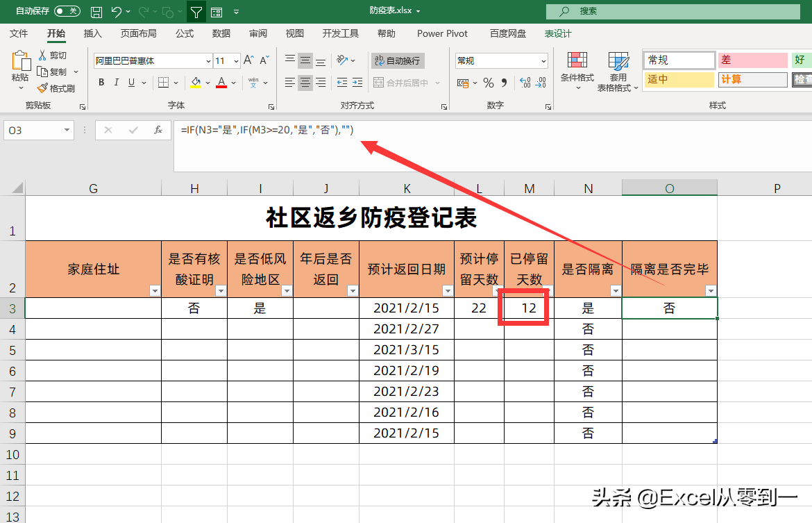Open the Power Pivot tab
The height and width of the screenshot is (523, 812).
tap(442, 34)
